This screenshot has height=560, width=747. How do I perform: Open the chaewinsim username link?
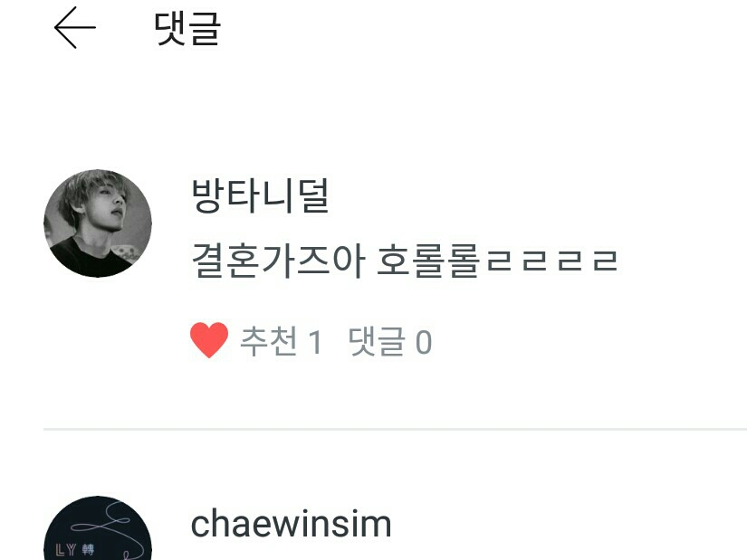click(291, 523)
